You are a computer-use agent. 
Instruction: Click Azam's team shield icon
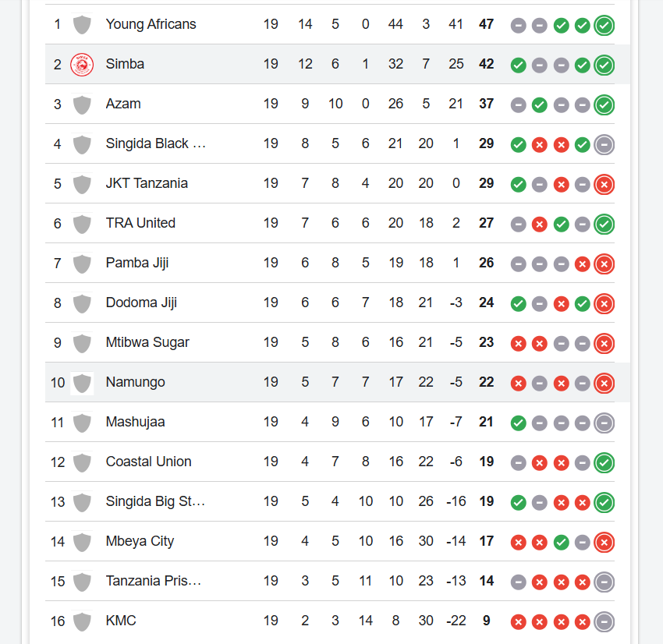pos(82,104)
